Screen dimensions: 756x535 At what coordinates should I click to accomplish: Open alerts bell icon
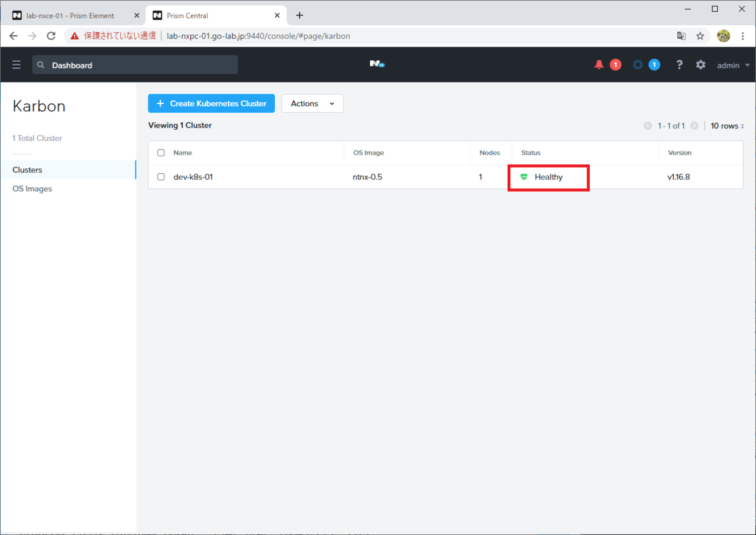pos(599,65)
